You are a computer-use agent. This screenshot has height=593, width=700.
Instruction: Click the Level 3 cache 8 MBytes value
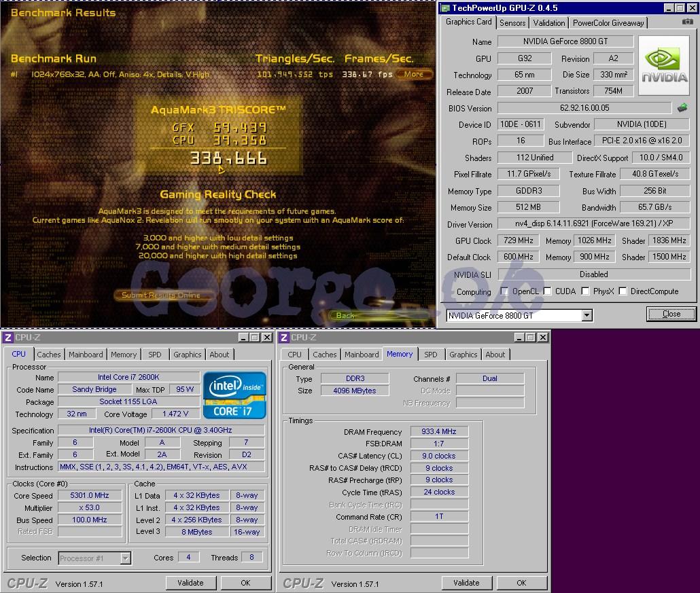(197, 532)
